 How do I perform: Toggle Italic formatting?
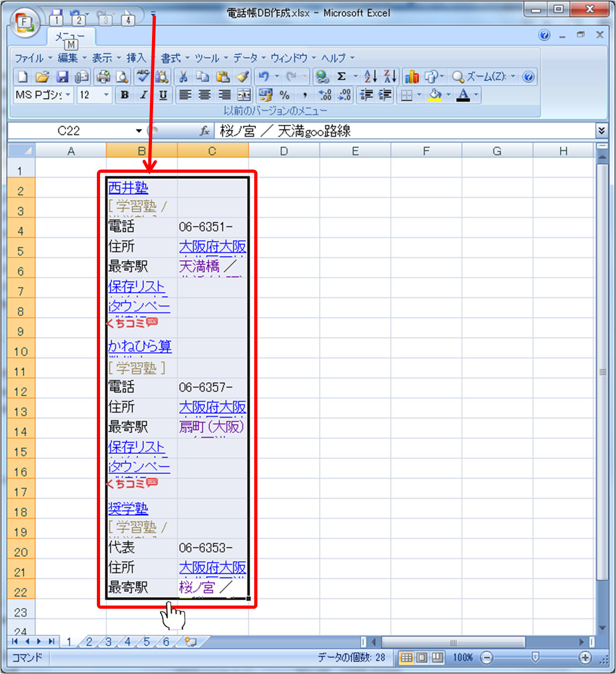143,95
